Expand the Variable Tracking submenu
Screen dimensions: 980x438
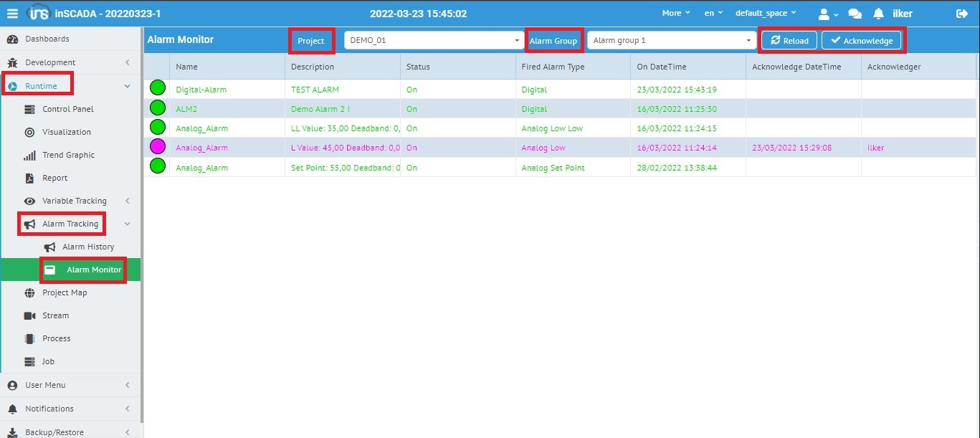point(74,201)
